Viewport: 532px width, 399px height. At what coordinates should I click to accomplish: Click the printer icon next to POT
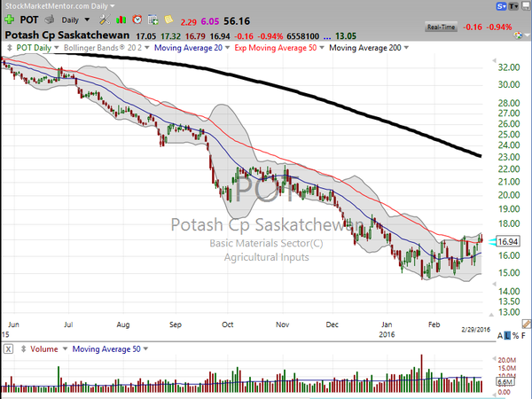click(x=50, y=20)
